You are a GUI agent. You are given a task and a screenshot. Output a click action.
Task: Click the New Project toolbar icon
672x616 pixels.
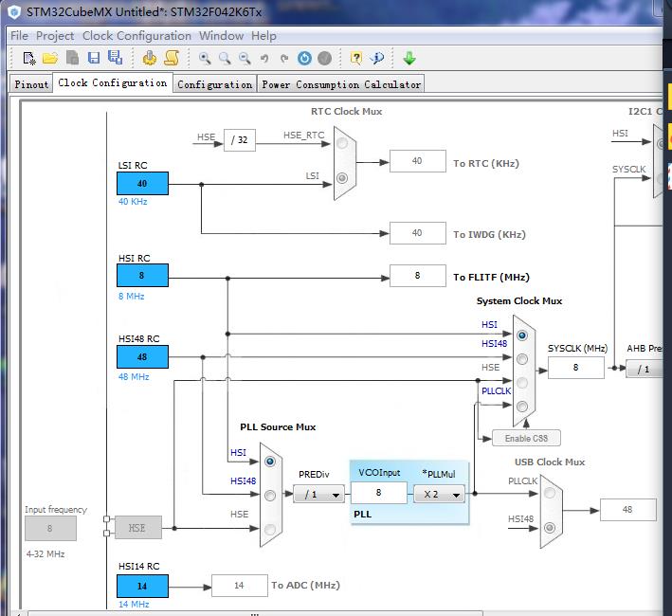point(29,59)
